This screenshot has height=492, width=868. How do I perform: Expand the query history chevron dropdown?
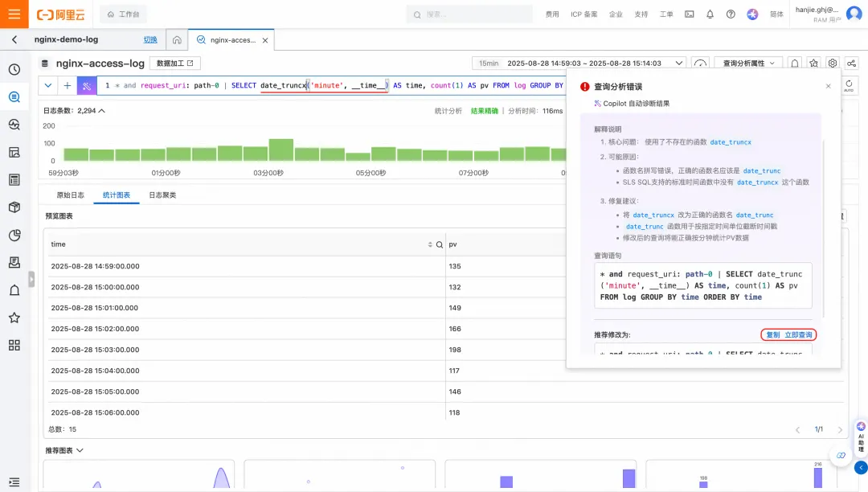click(48, 86)
